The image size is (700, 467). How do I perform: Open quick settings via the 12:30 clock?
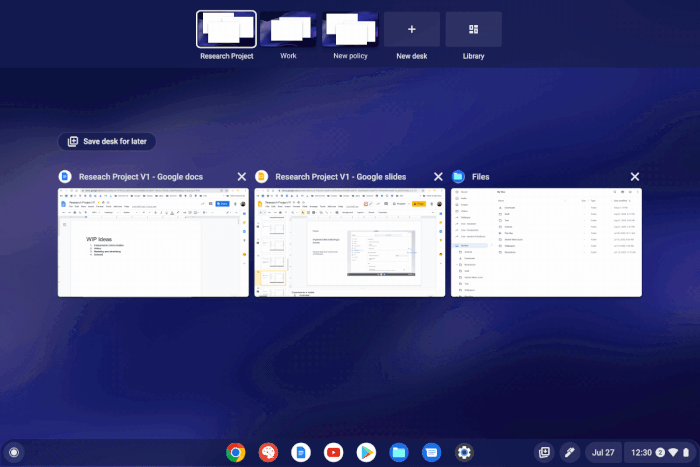coord(641,452)
